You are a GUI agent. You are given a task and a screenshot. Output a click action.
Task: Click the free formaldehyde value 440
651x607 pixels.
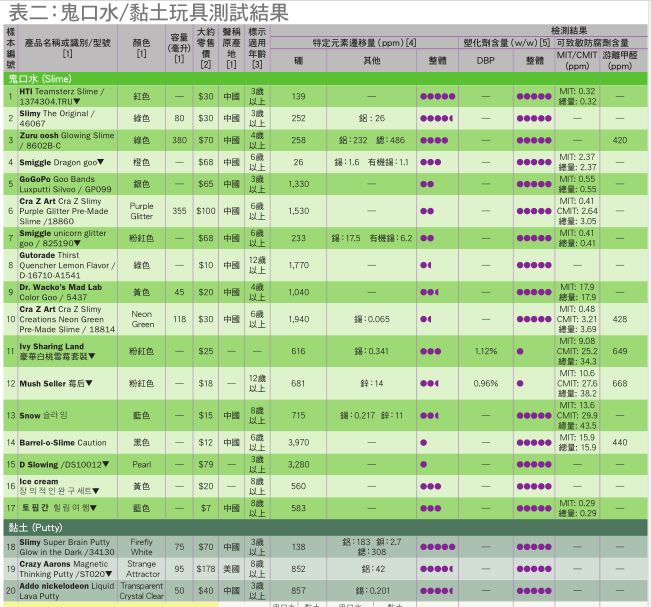tap(619, 443)
